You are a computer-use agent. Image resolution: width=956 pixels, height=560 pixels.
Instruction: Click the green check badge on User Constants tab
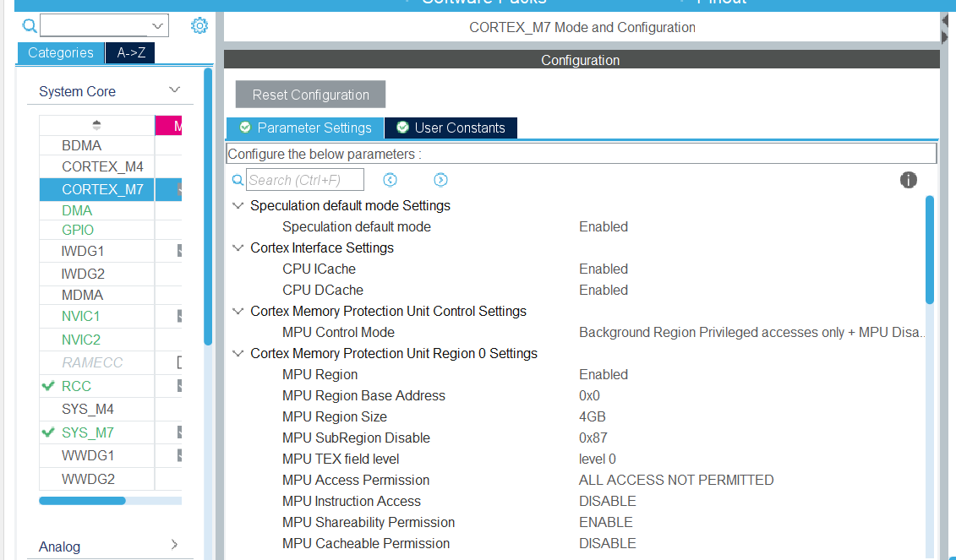401,128
